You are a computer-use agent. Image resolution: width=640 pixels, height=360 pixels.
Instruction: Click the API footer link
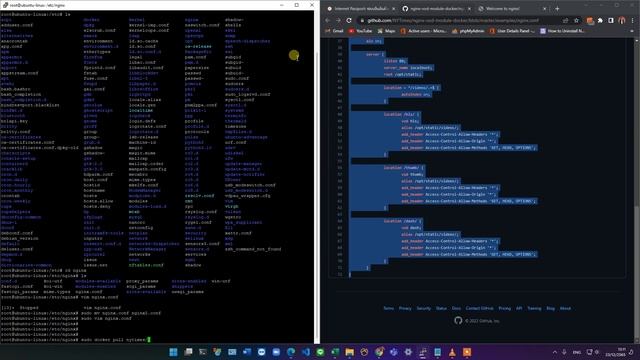519,309
